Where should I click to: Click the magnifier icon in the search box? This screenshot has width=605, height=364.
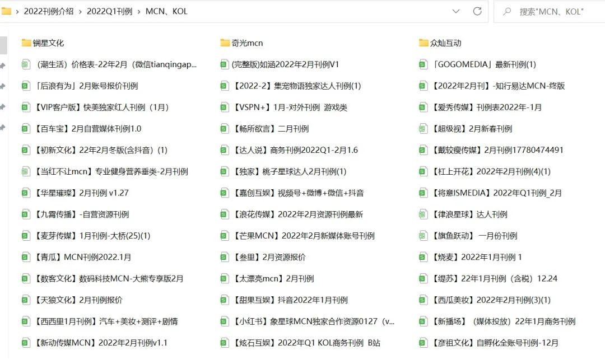point(507,12)
